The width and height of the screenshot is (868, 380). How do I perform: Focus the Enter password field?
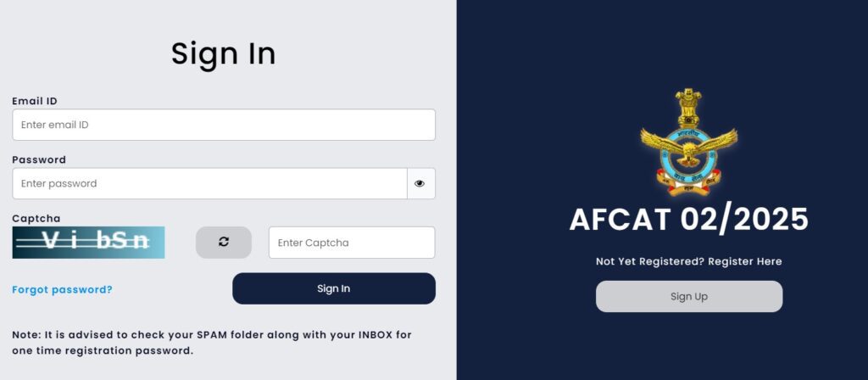click(x=210, y=183)
